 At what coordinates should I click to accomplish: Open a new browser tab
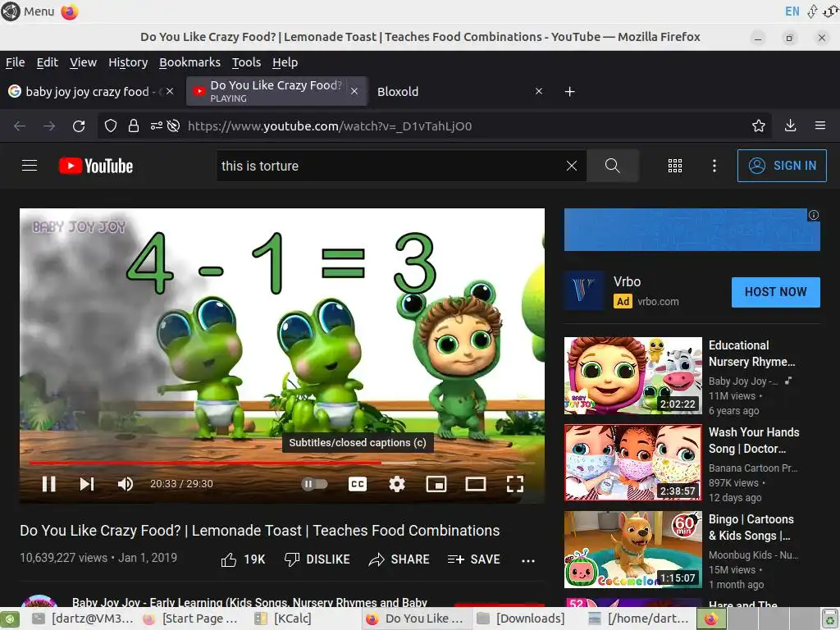[569, 92]
